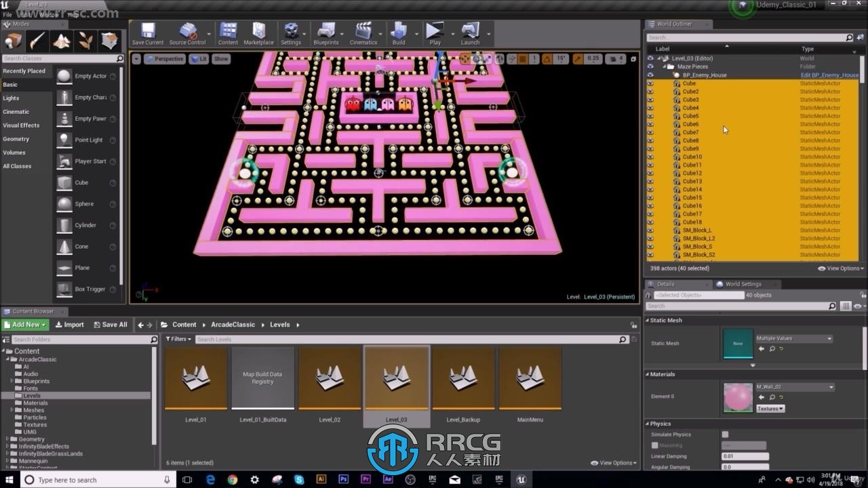Click the Save All button
Viewport: 868px width, 488px height.
pos(110,325)
